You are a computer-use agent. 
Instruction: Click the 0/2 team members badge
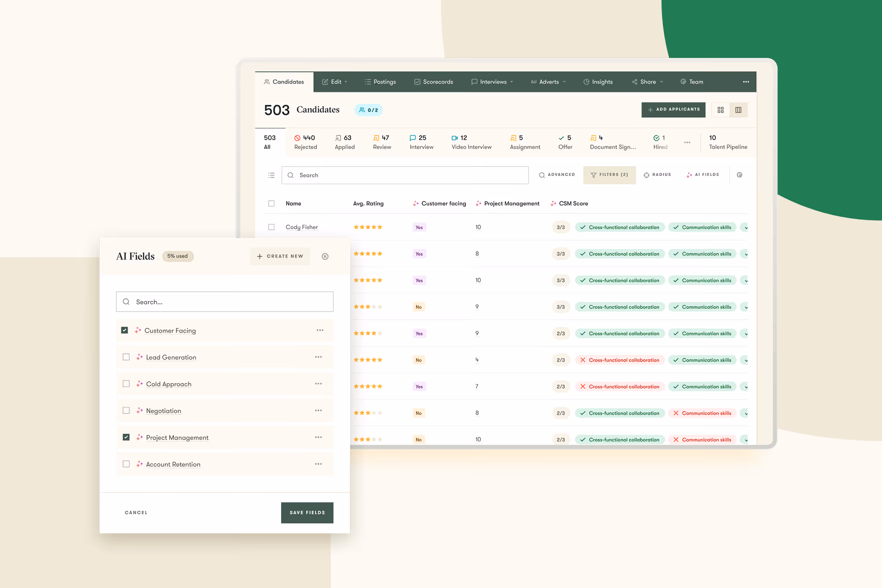(x=368, y=110)
